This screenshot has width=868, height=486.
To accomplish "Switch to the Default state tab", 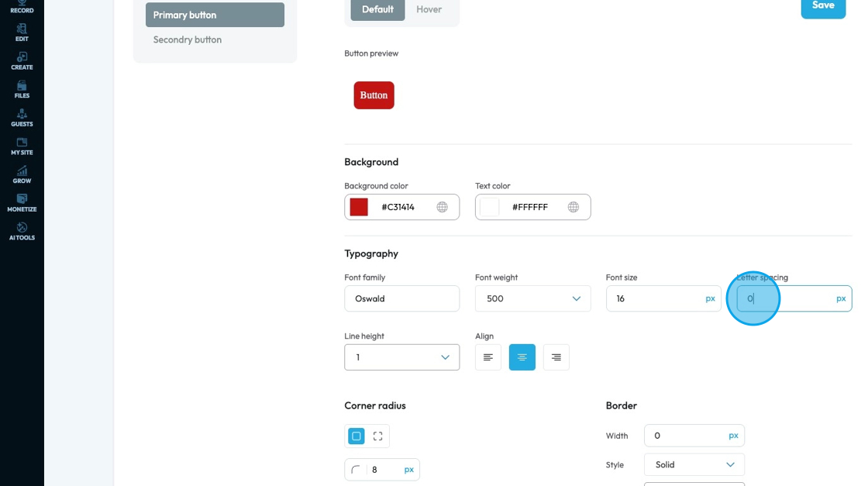I will (x=377, y=9).
